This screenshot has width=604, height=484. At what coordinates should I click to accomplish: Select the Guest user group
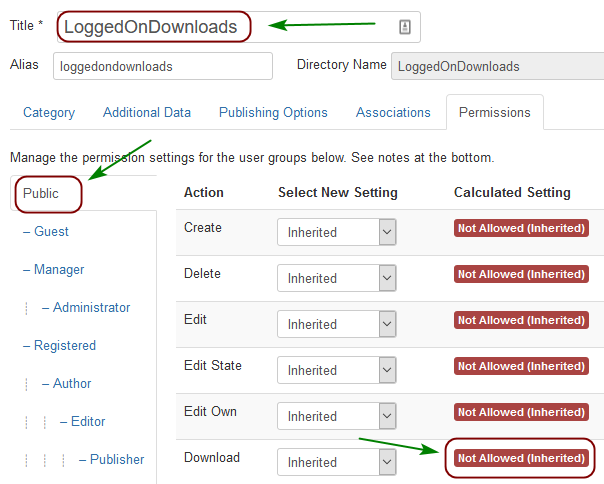(51, 231)
